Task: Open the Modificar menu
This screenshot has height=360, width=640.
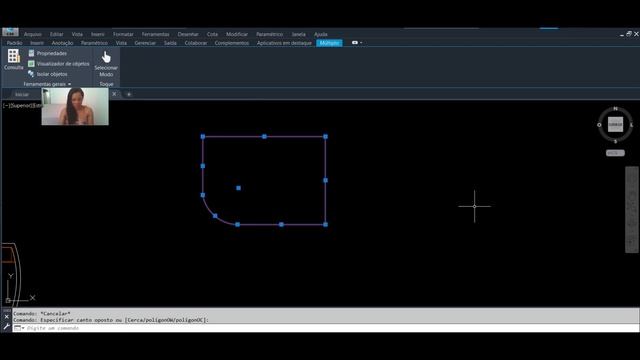Action: coord(237,34)
